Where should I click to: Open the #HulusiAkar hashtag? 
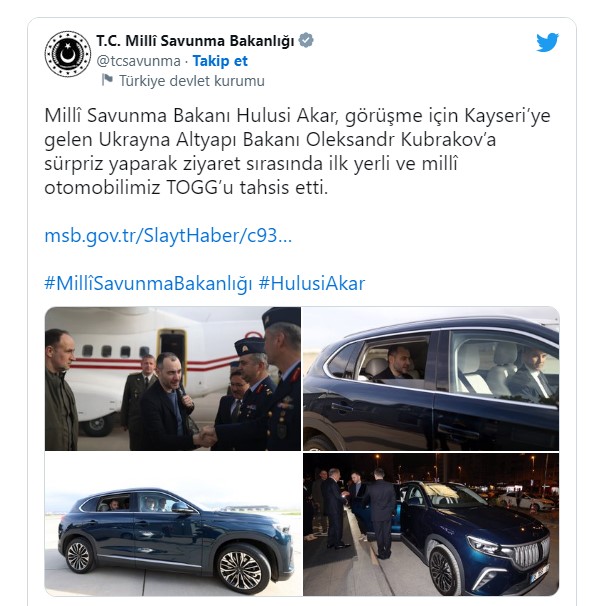312,283
